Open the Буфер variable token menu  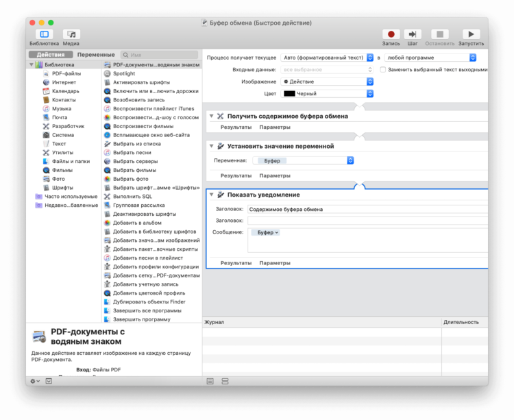(x=265, y=232)
